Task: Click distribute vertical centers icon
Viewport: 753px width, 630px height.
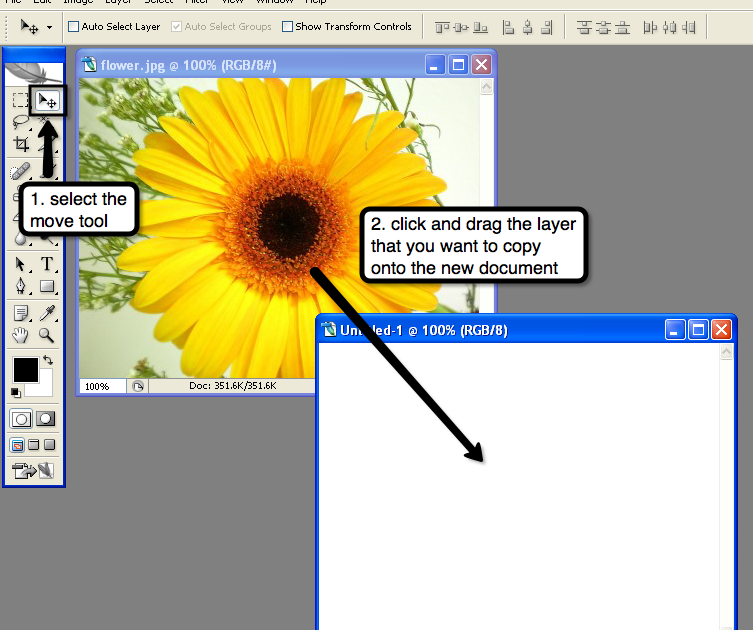Action: 603,27
